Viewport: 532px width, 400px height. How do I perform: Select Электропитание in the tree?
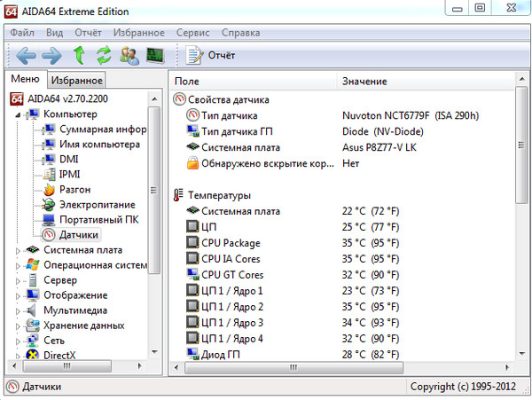click(96, 204)
